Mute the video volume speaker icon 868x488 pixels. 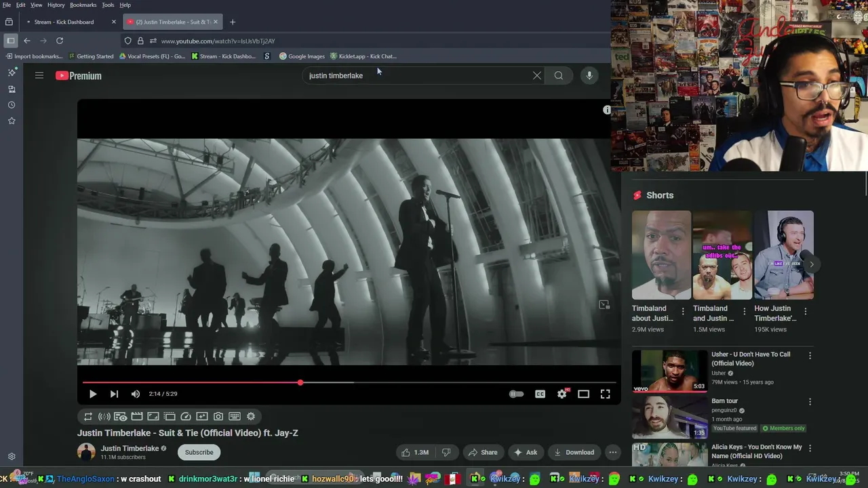point(136,394)
